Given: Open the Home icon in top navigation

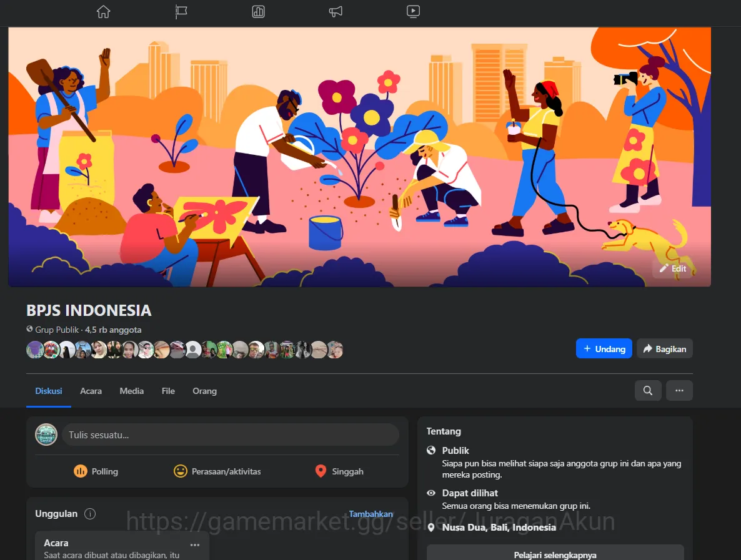Looking at the screenshot, I should coord(103,11).
